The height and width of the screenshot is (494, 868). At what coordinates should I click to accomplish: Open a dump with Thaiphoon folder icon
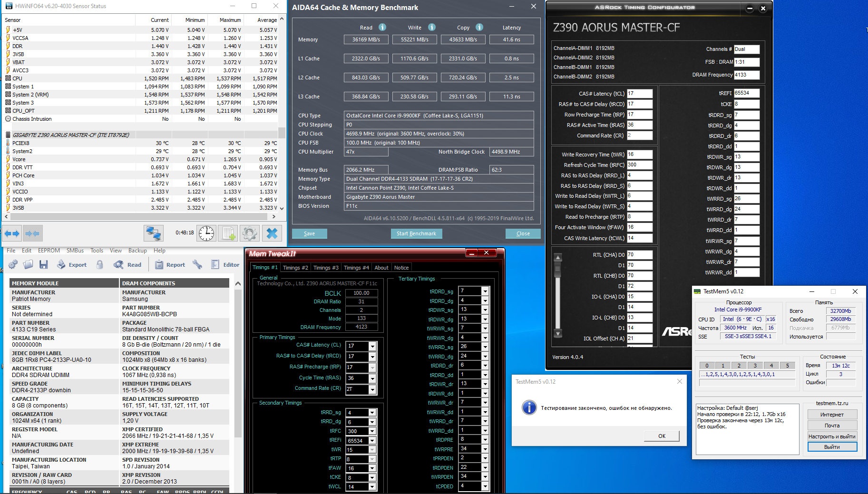tap(29, 264)
